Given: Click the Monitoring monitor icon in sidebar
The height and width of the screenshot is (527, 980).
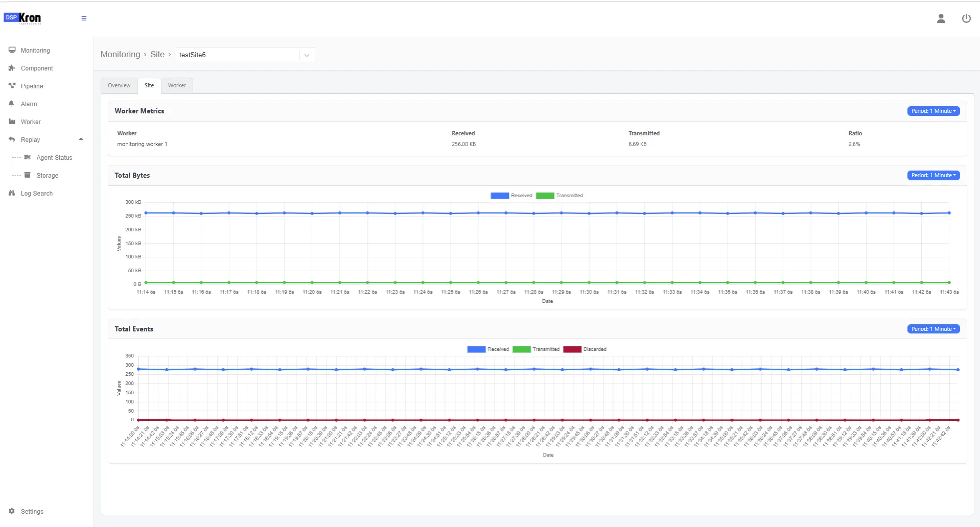Looking at the screenshot, I should point(12,50).
